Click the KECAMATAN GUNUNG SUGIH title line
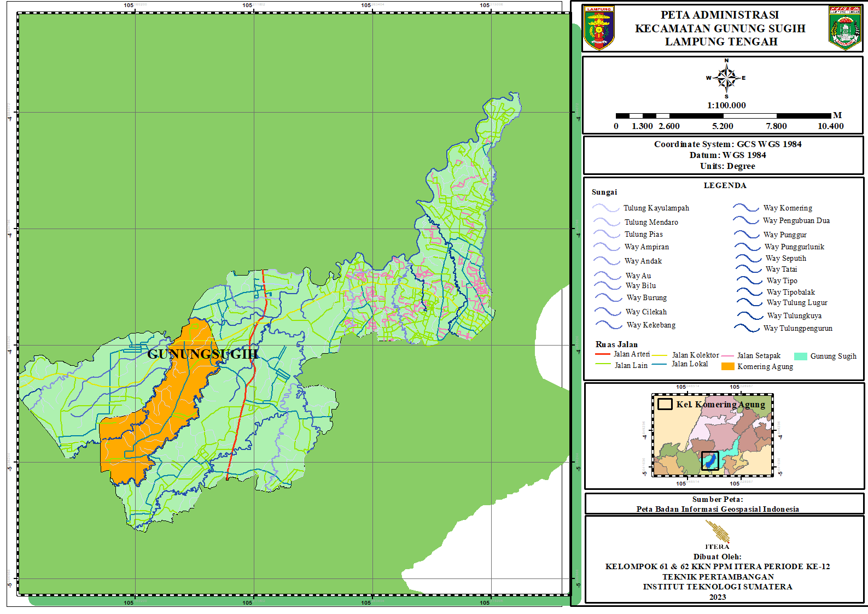The image size is (868, 614). (x=720, y=28)
